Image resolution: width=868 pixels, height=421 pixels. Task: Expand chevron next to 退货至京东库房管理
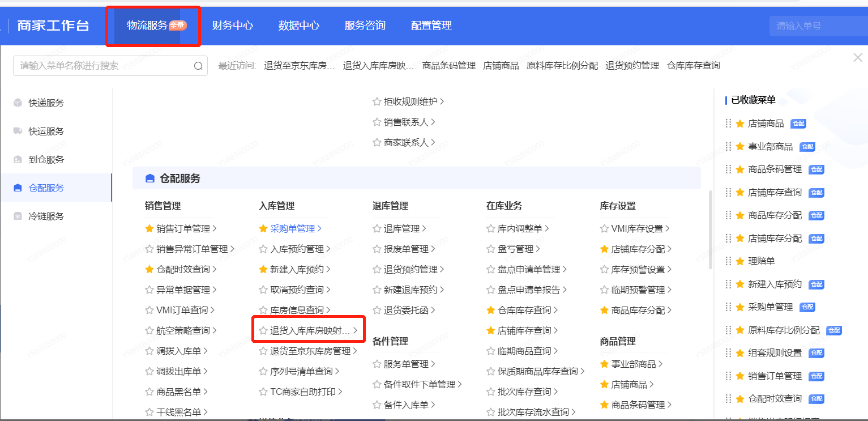coord(356,351)
